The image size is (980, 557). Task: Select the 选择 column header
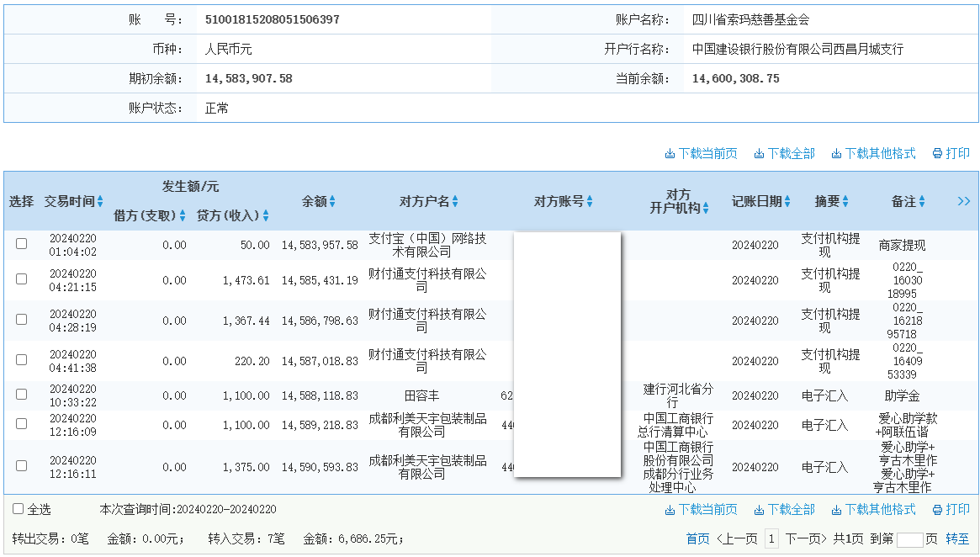(x=21, y=201)
